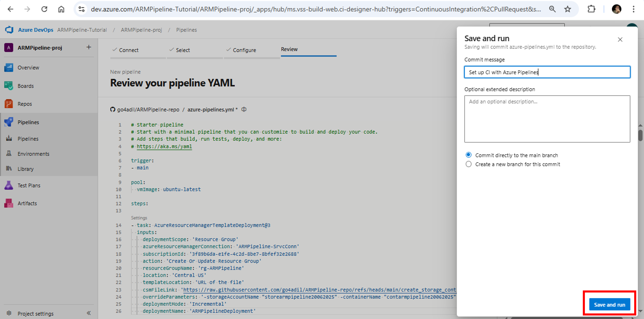Open Project settings
Image resolution: width=644 pixels, height=319 pixels.
(35, 313)
